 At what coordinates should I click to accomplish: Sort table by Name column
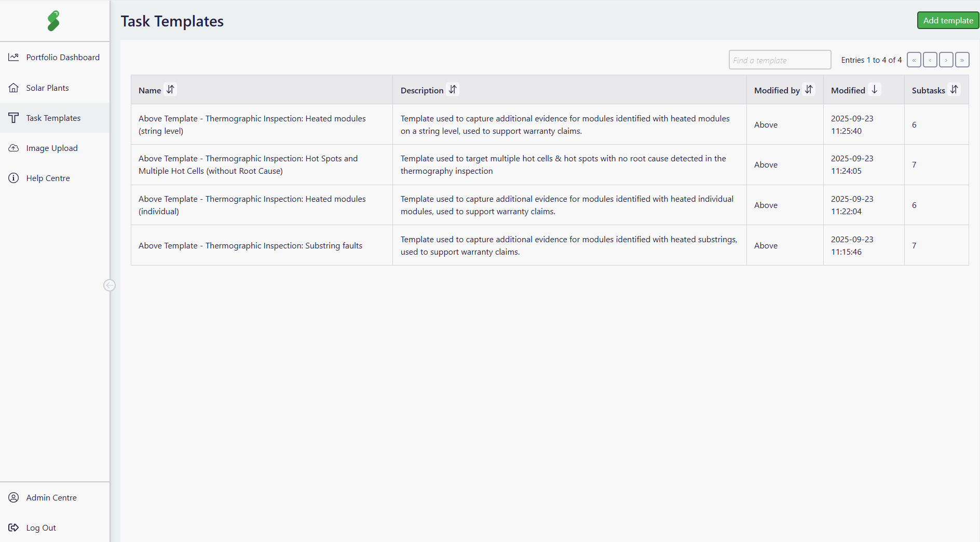point(170,90)
